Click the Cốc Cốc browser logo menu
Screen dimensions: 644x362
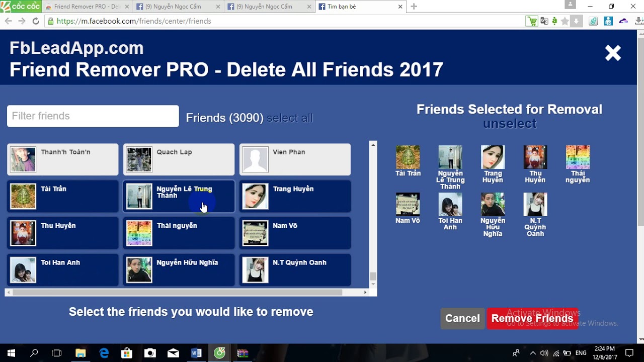click(x=21, y=7)
